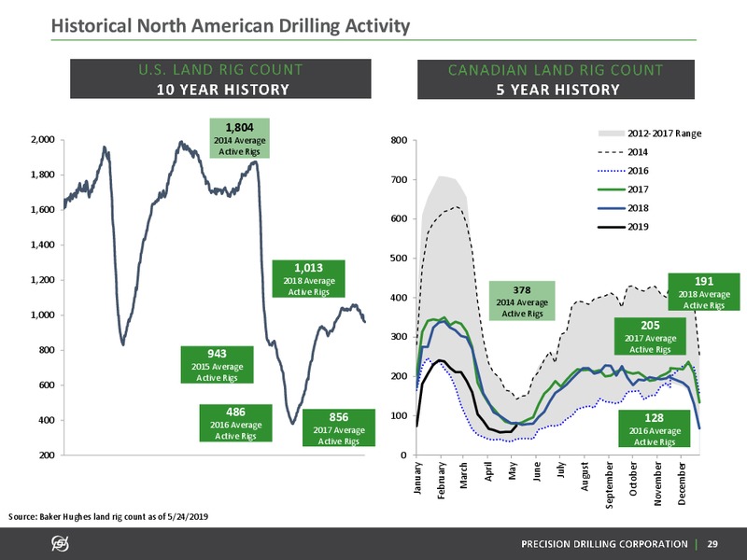Viewport: 747px width, 560px height.
Task: Click the 'January' month axis label
Action: click(417, 479)
